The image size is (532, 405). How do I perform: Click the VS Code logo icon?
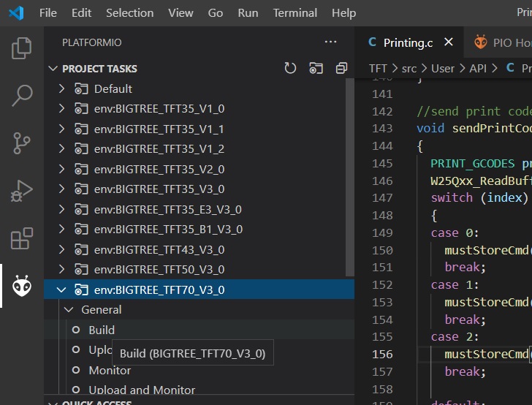[16, 13]
